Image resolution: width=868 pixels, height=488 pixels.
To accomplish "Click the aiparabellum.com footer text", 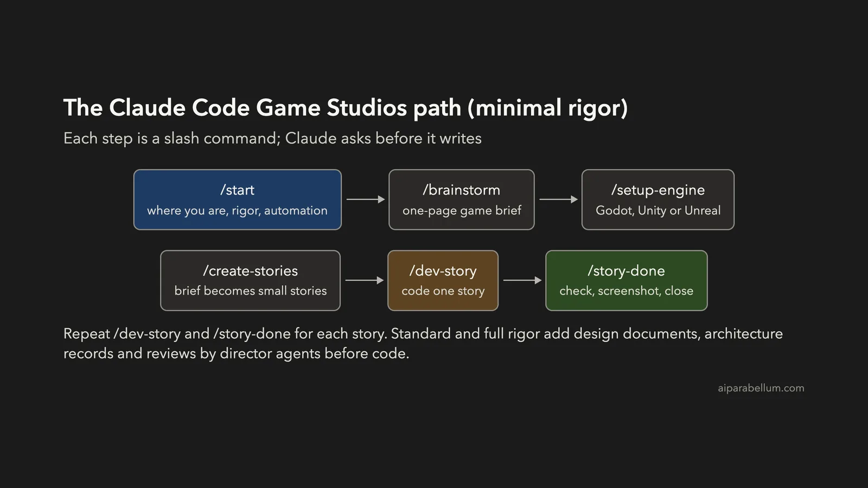I will tap(761, 388).
